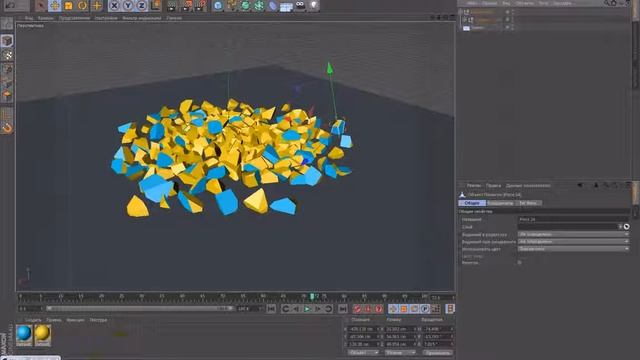Click the layer picker cursor icon
Image resolution: width=640 pixels, height=360 pixels.
tap(627, 227)
